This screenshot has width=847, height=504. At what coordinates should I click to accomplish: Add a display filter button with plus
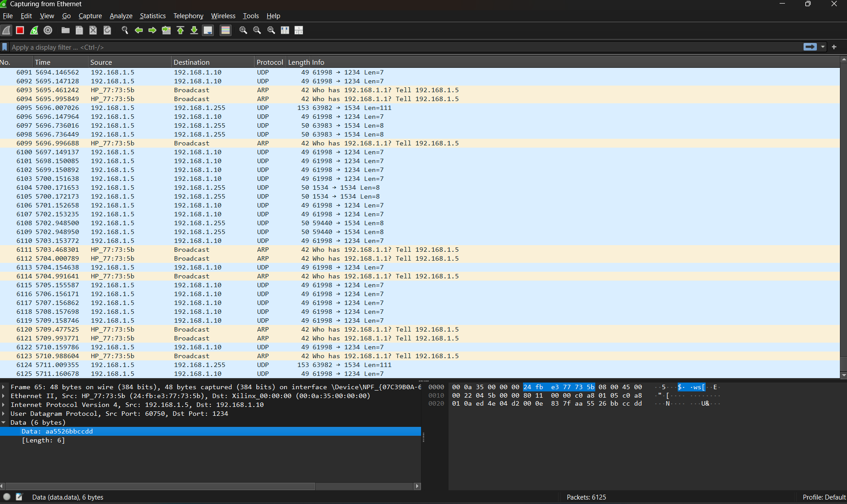click(834, 47)
